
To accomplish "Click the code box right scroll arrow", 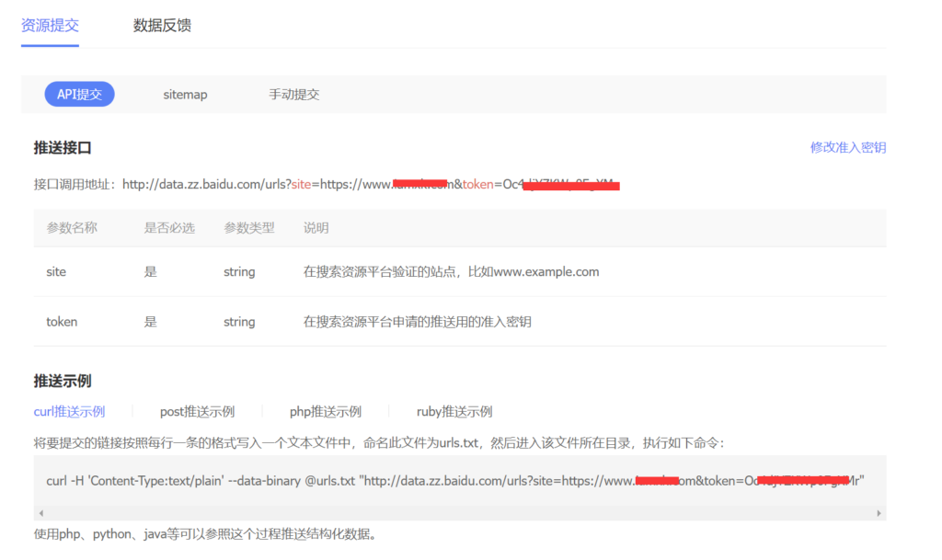I will pyautogui.click(x=879, y=513).
